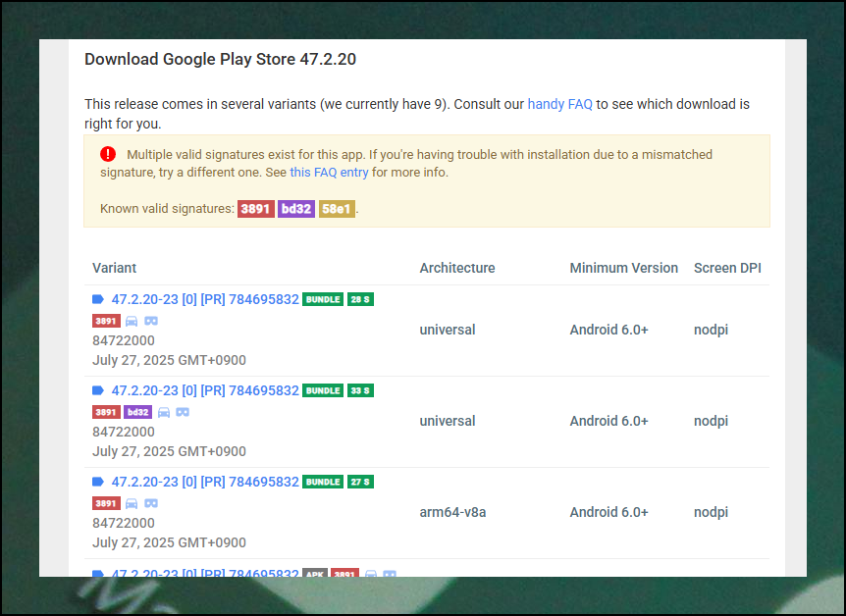Click the 33 S splits badge
The height and width of the screenshot is (616, 846).
360,390
